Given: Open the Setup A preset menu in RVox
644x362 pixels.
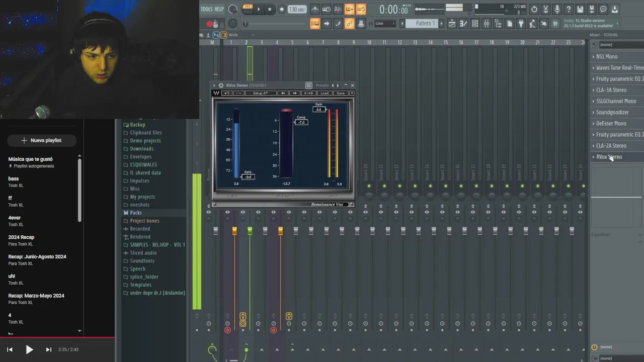Looking at the screenshot, I should 261,93.
